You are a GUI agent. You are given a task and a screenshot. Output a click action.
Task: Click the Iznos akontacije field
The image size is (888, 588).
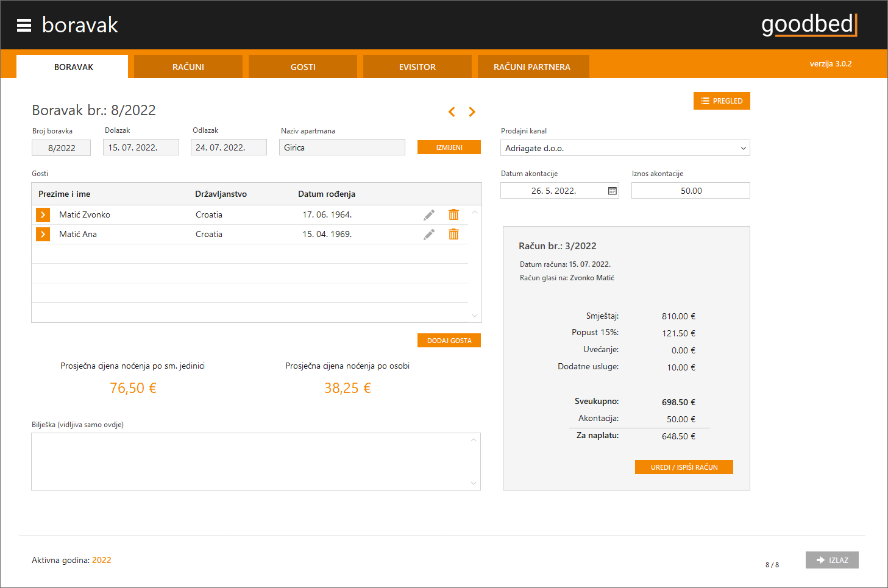click(x=691, y=191)
